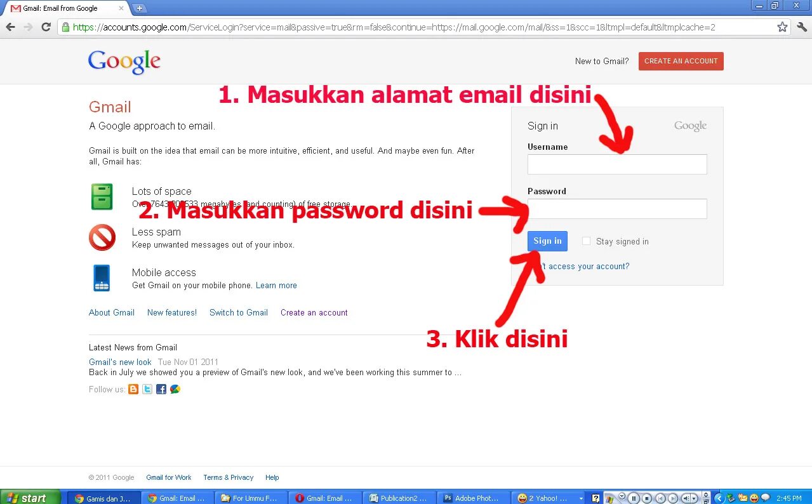Image resolution: width=812 pixels, height=504 pixels.
Task: Pause playback in taskbar media player
Action: pyautogui.click(x=633, y=498)
